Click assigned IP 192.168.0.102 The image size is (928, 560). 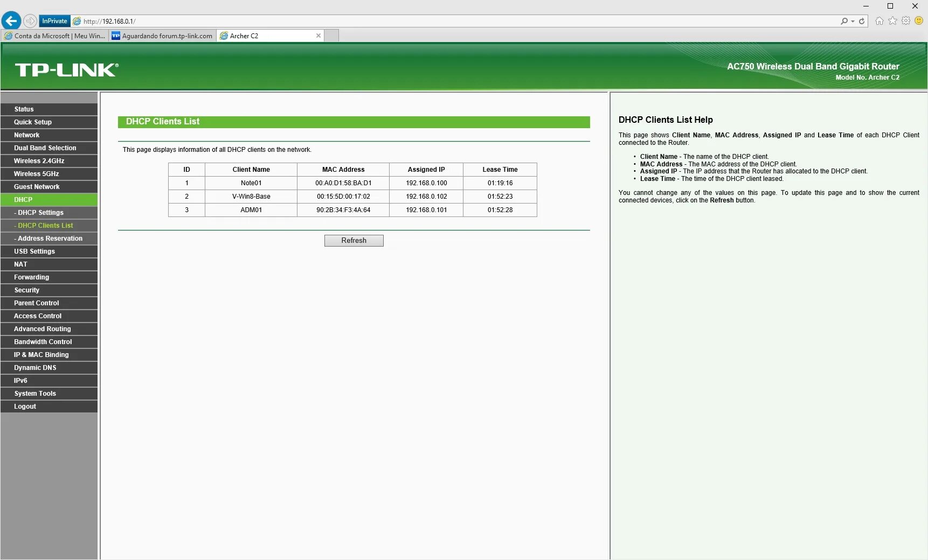426,197
